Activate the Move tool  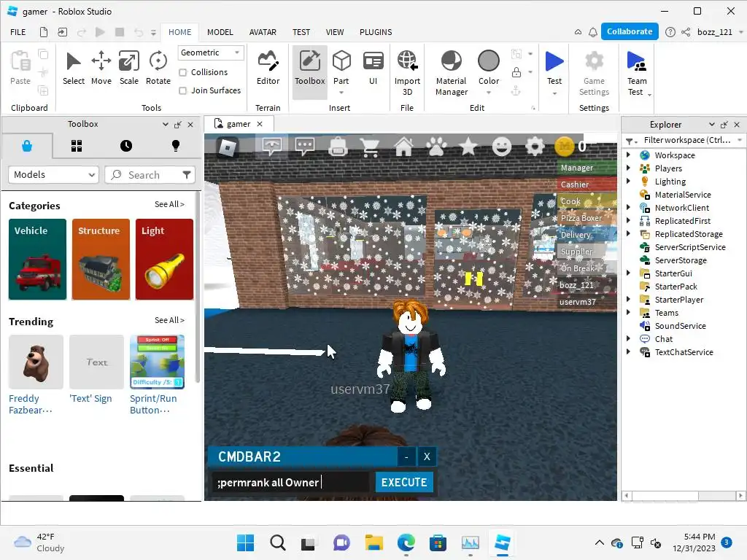tap(101, 69)
